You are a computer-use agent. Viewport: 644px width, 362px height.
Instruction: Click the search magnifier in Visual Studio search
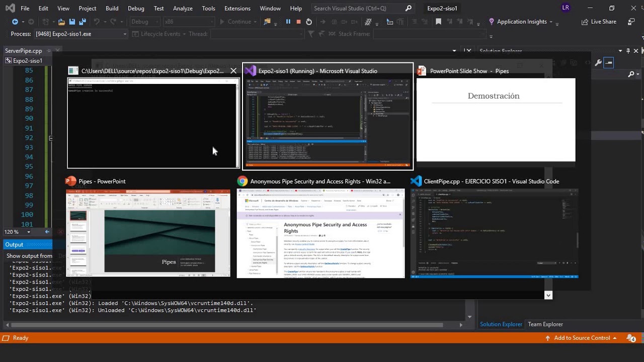408,8
